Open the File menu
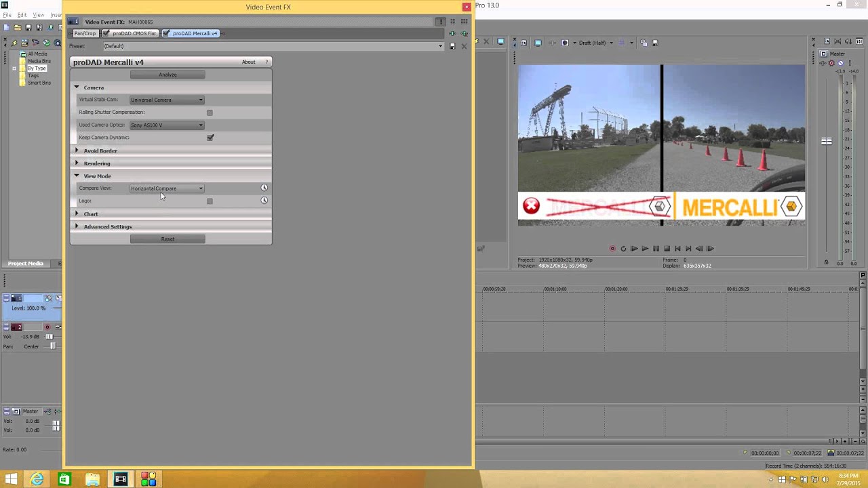 [7, 15]
